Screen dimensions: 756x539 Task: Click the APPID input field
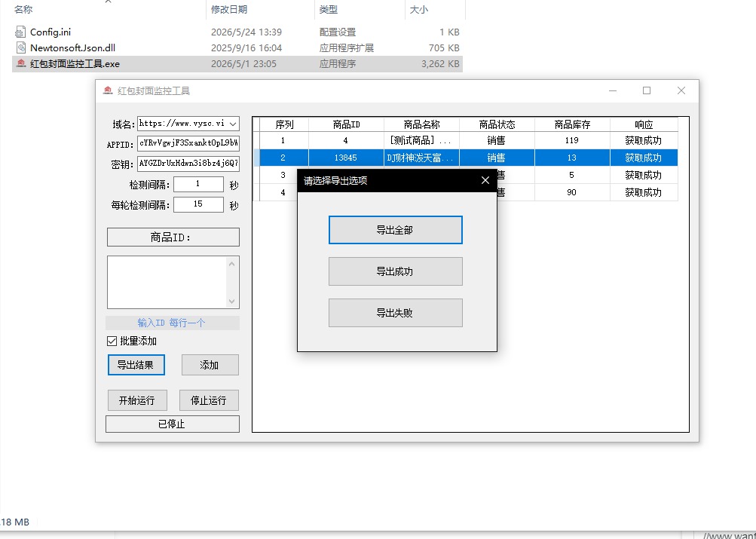point(188,144)
